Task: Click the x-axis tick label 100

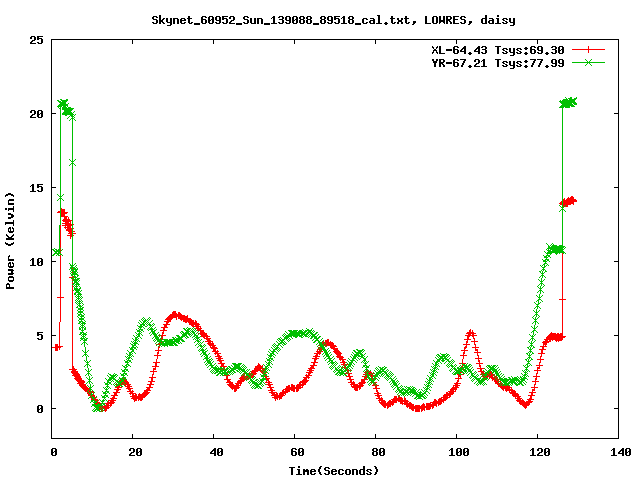Action: [456, 452]
